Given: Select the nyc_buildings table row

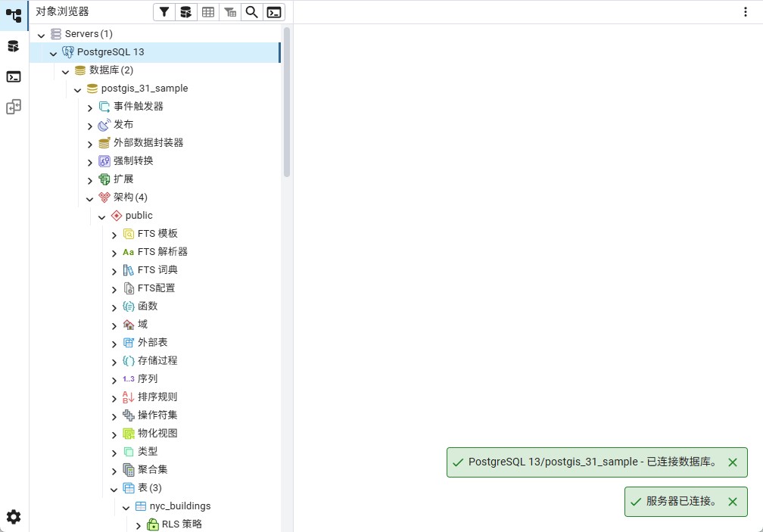Looking at the screenshot, I should coord(154,506).
